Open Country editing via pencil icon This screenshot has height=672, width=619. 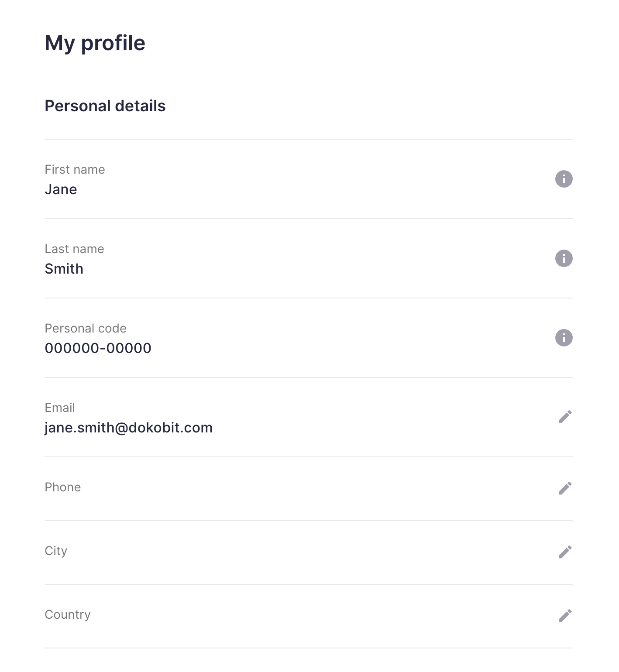pos(565,616)
